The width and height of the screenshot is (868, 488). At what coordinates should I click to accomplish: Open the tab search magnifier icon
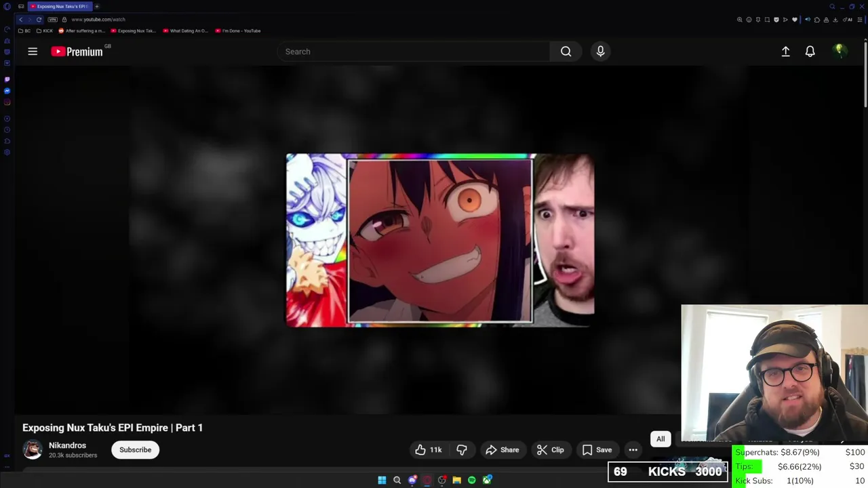832,6
